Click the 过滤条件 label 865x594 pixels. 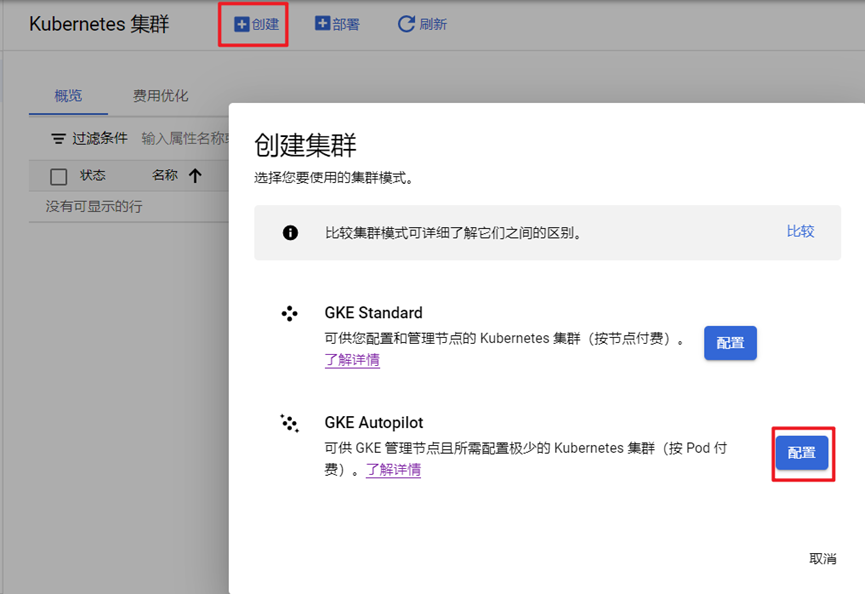coord(100,138)
